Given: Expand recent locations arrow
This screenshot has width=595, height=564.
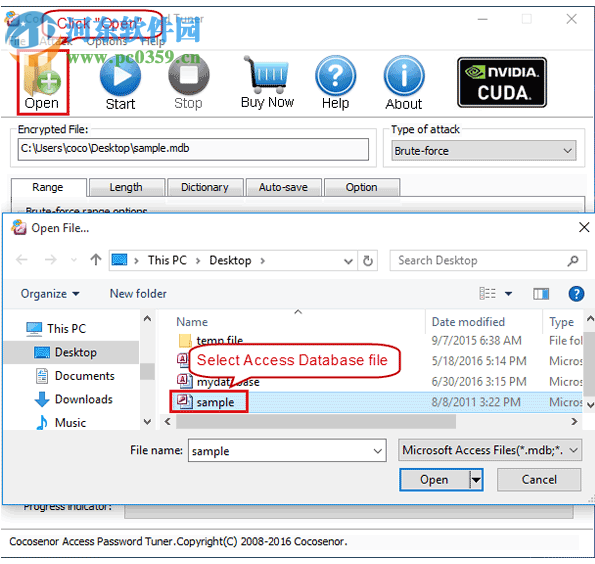Looking at the screenshot, I should 74,261.
